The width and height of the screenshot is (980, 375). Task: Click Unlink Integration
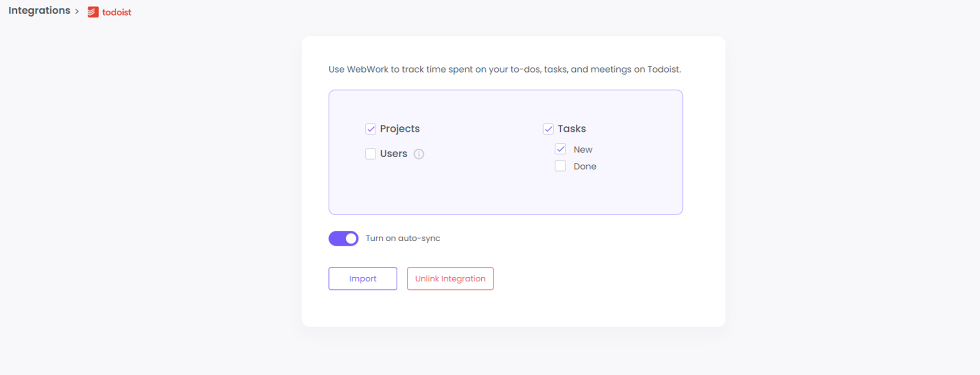[x=450, y=278]
